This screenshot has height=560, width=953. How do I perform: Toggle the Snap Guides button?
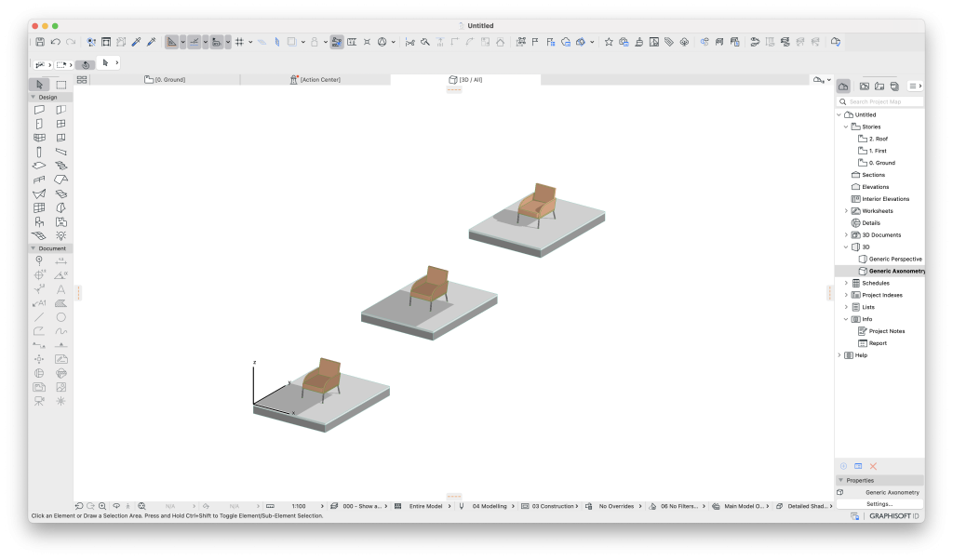point(194,42)
